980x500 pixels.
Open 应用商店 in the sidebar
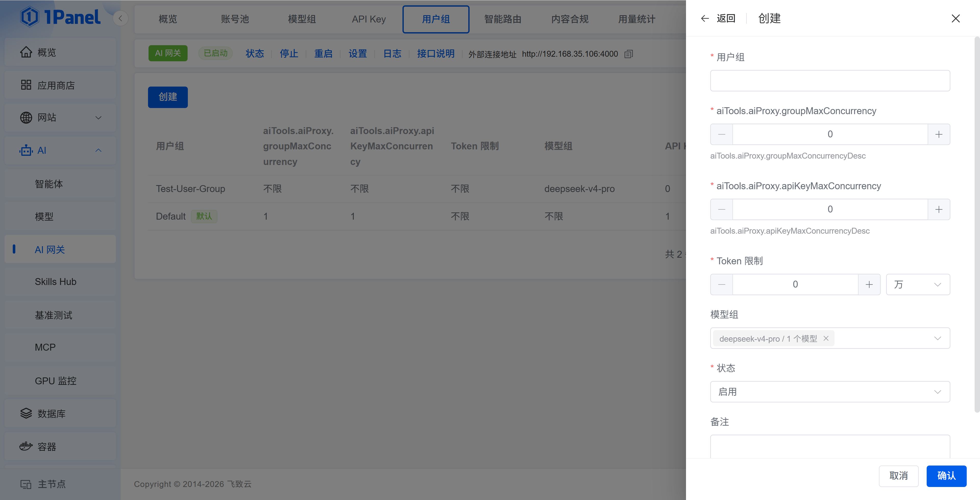[x=60, y=85]
